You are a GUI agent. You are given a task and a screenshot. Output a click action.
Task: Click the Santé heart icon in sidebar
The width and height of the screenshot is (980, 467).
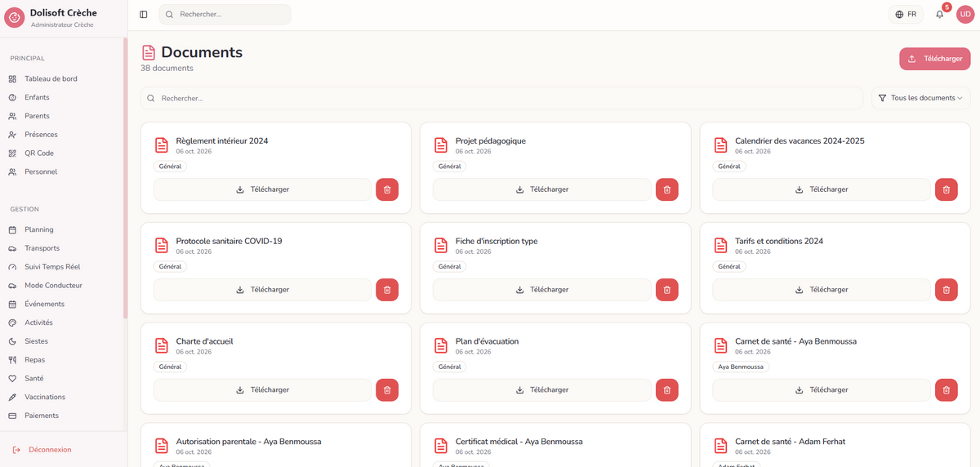pos(12,379)
